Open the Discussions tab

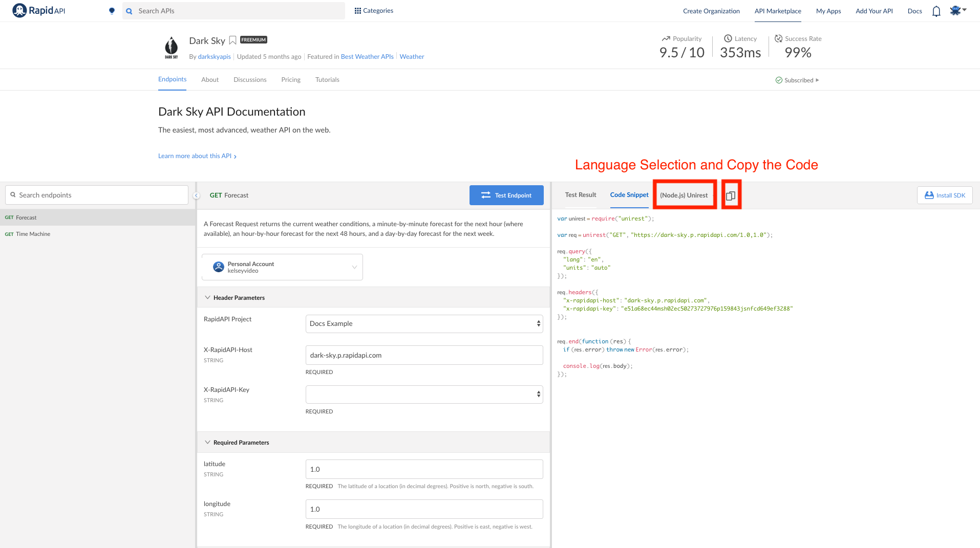point(250,80)
